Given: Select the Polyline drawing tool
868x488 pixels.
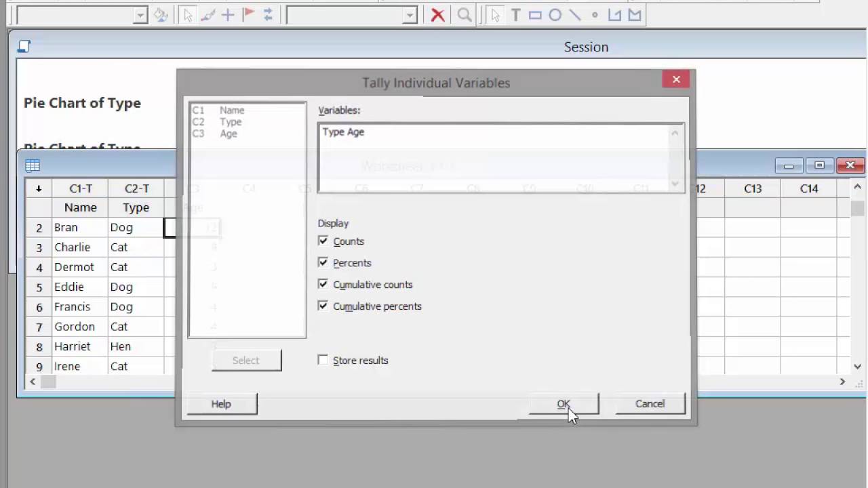Looking at the screenshot, I should tap(614, 15).
